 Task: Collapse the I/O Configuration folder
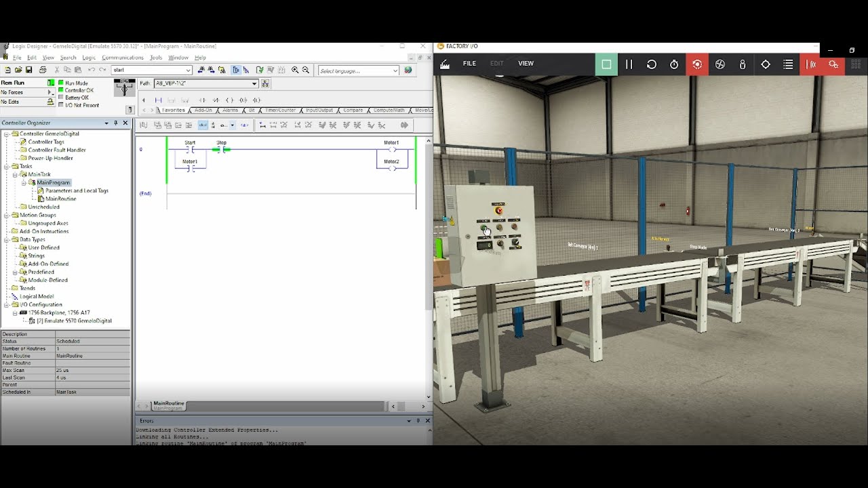pyautogui.click(x=7, y=304)
